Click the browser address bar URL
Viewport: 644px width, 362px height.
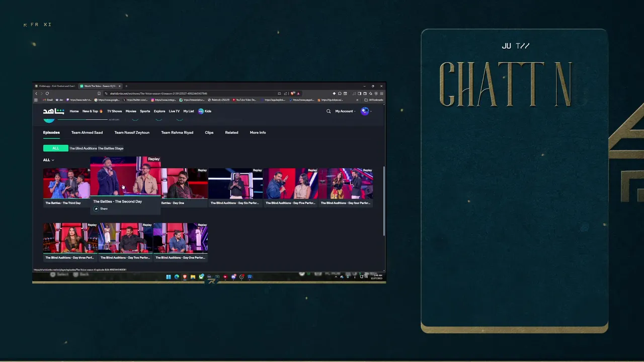158,94
